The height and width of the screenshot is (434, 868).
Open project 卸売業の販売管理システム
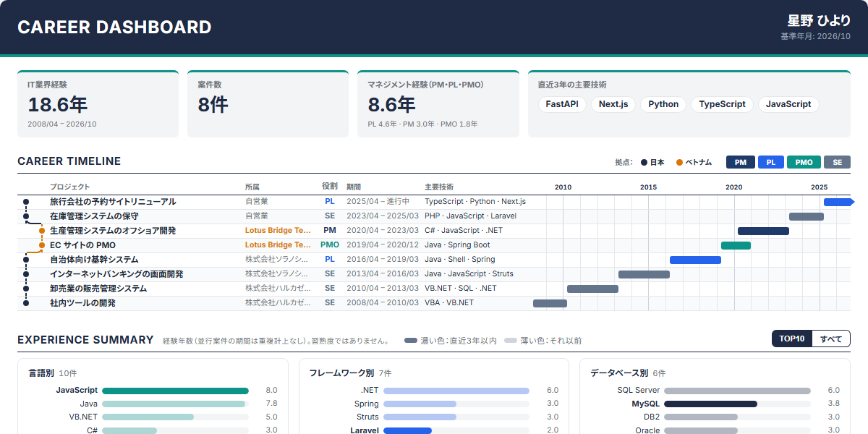point(98,289)
